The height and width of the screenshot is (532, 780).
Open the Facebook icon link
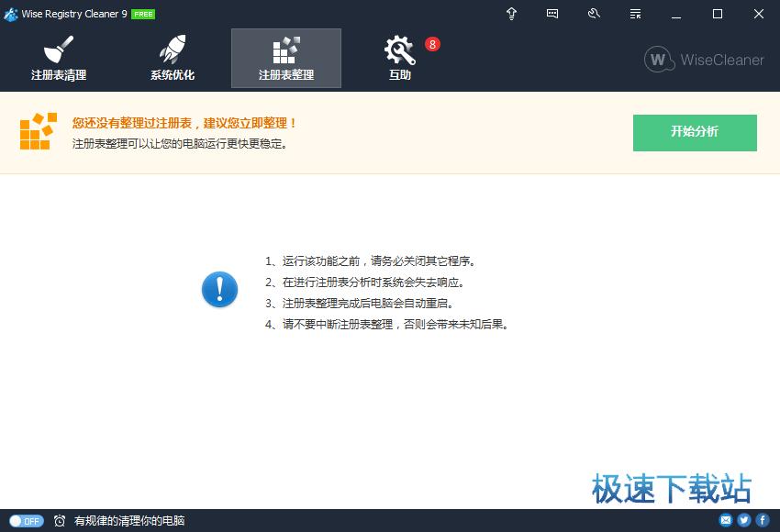point(762,521)
